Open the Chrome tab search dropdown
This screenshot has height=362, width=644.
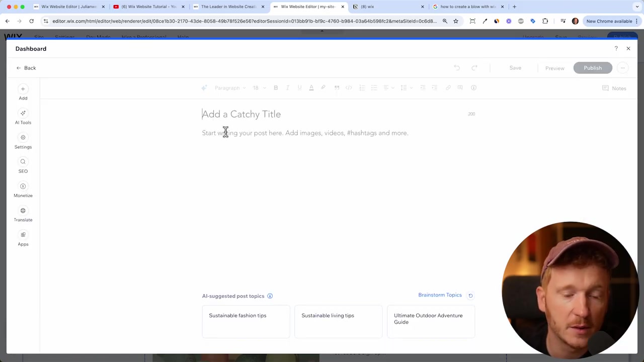[637, 7]
